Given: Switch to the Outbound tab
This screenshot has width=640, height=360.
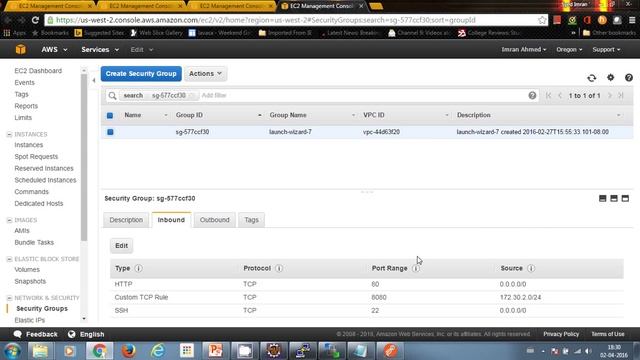Looking at the screenshot, I should [x=214, y=220].
